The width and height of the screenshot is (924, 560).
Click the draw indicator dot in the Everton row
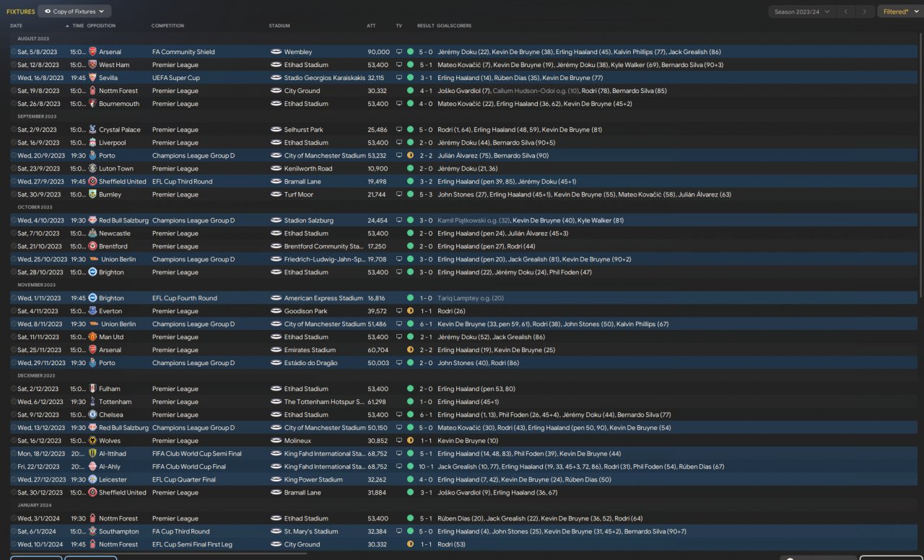(410, 311)
